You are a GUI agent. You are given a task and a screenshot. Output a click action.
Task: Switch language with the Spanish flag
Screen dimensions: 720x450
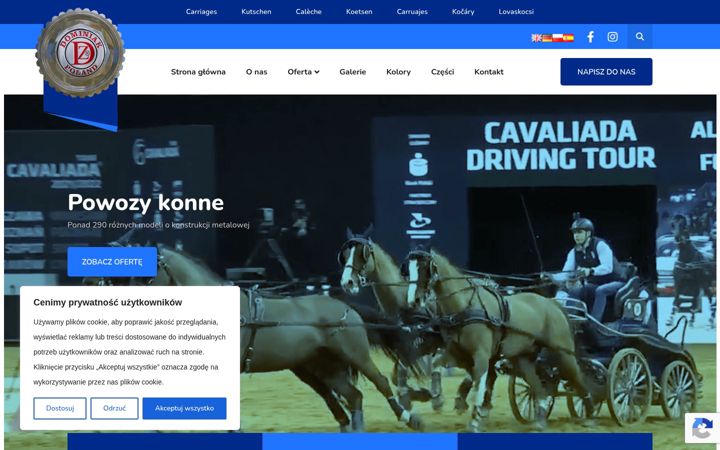point(568,38)
